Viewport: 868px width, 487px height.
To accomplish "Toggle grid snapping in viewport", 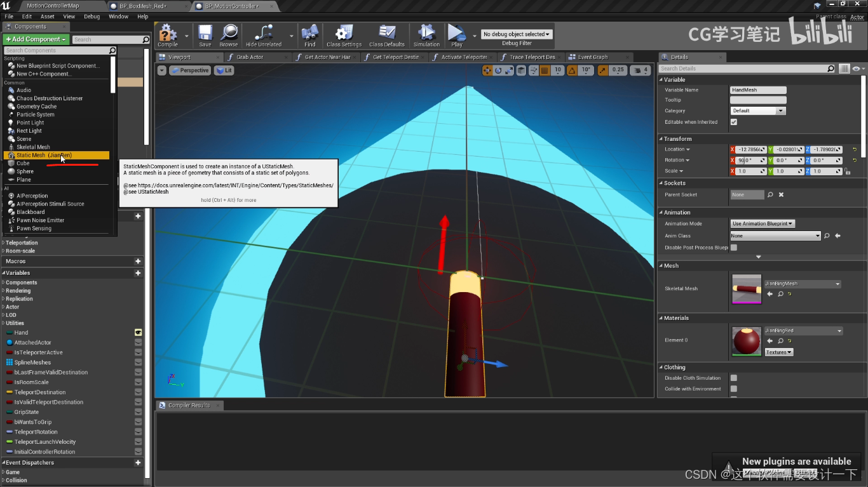I will [545, 70].
